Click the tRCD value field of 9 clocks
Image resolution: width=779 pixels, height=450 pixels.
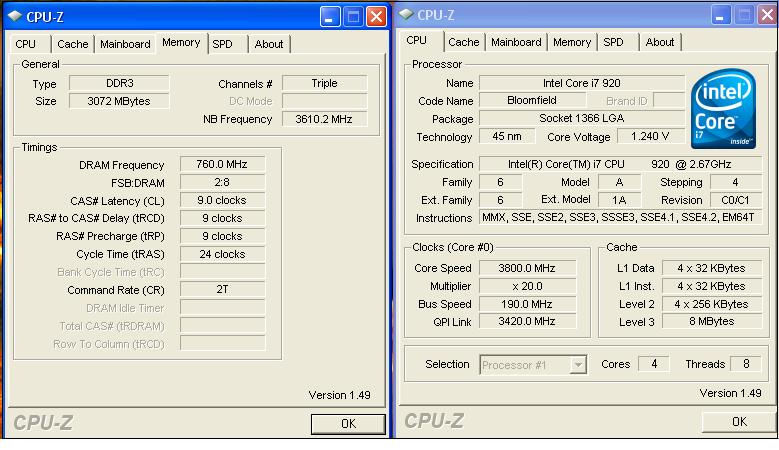click(x=222, y=218)
